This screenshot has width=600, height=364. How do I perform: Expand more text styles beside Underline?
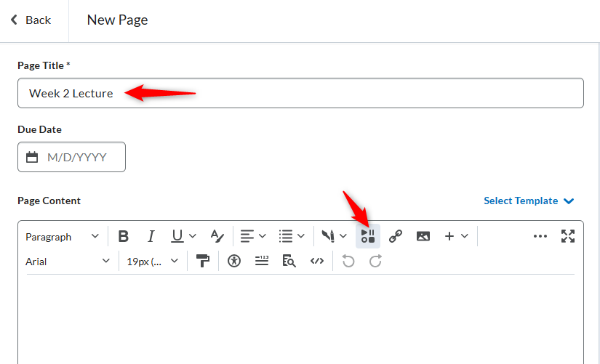[x=193, y=236]
